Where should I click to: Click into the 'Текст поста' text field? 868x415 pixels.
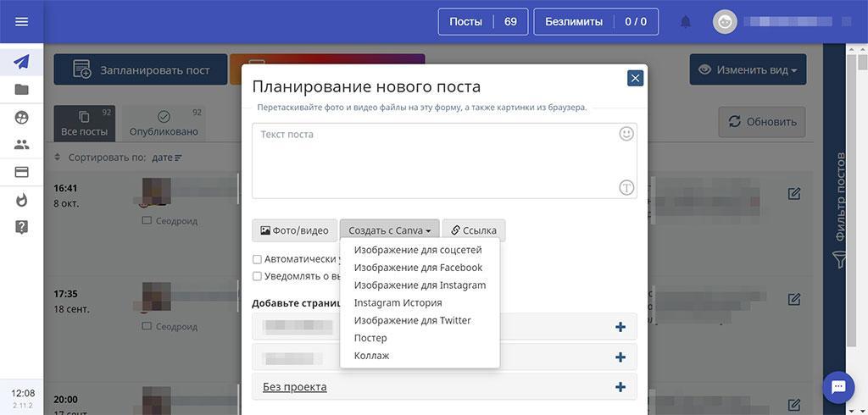[432, 159]
